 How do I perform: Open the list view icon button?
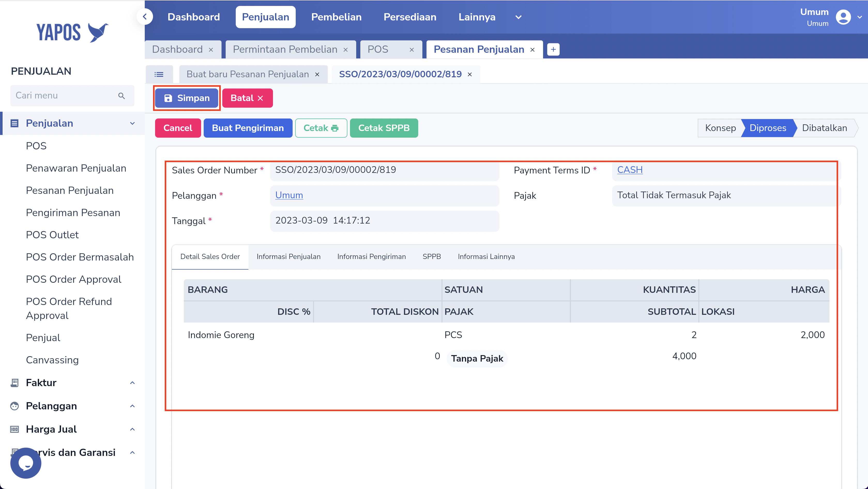click(159, 74)
